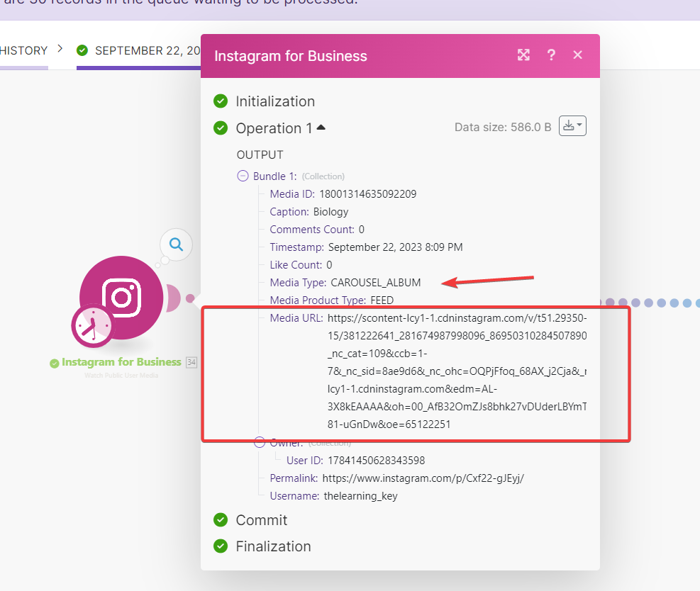Viewport: 700px width, 591px height.
Task: Collapse the Owner collection
Action: point(260,442)
